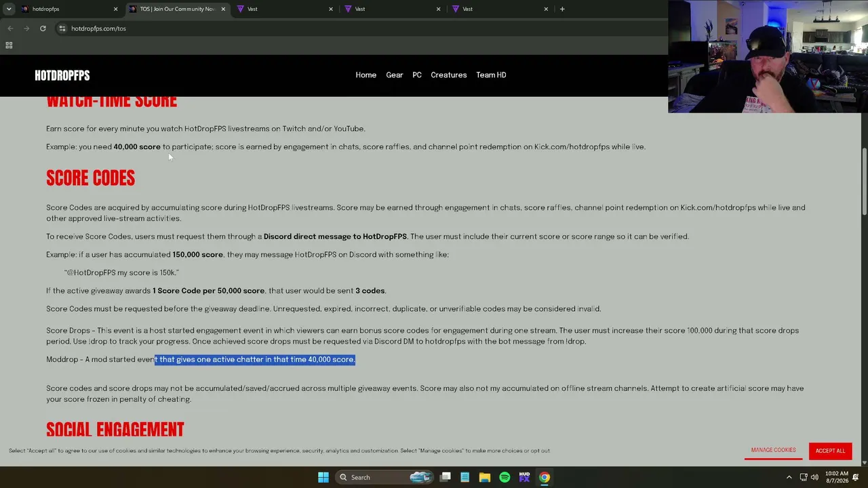Click '1 Score Code per 50,000 score' text
Screen dimensions: 868x488
click(208, 291)
